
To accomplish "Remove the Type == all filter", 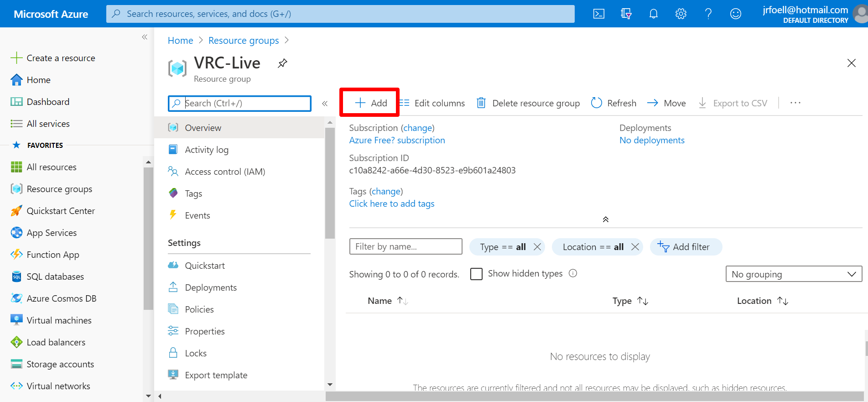I will pyautogui.click(x=537, y=247).
